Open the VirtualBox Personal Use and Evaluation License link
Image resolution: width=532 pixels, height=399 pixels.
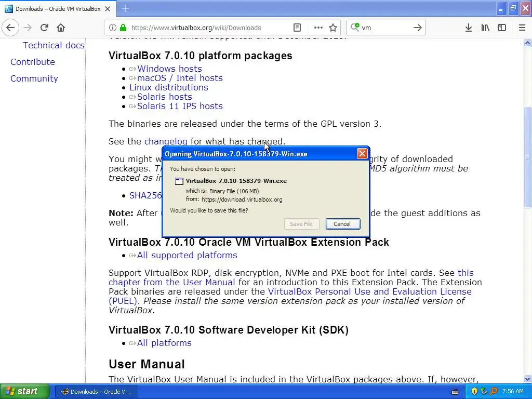[370, 291]
